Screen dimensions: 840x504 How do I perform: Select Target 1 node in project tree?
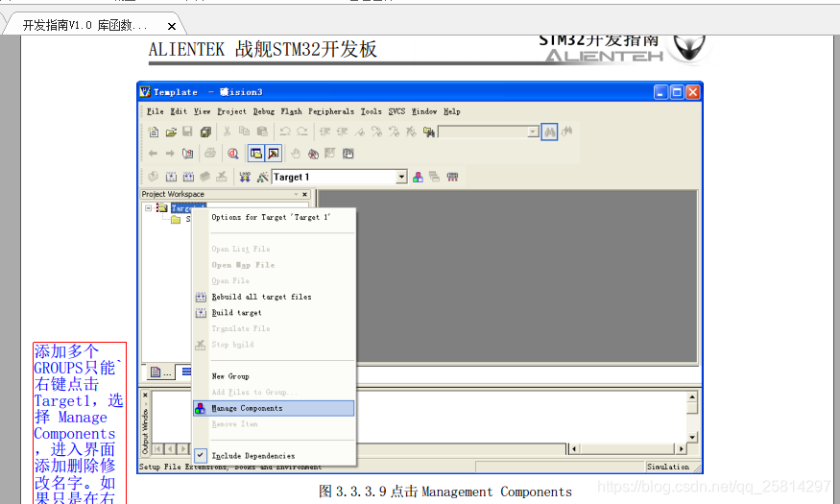(188, 207)
